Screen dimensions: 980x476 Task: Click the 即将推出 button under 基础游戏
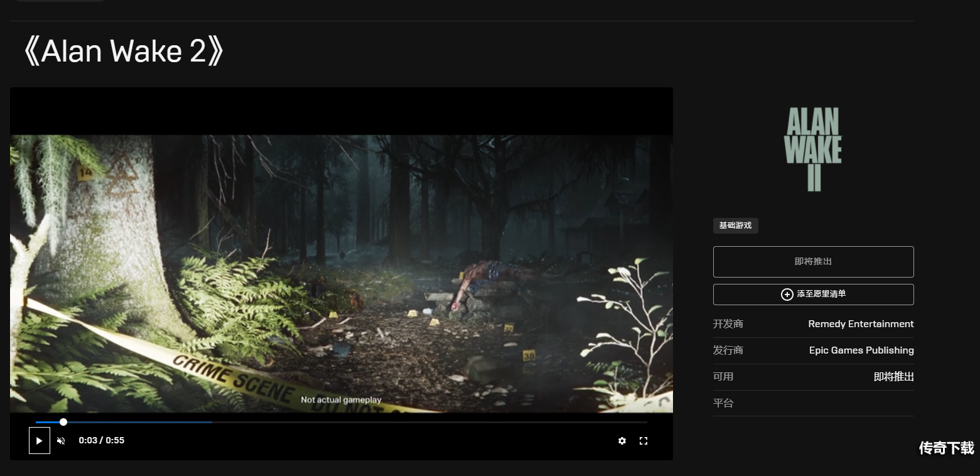(x=813, y=262)
